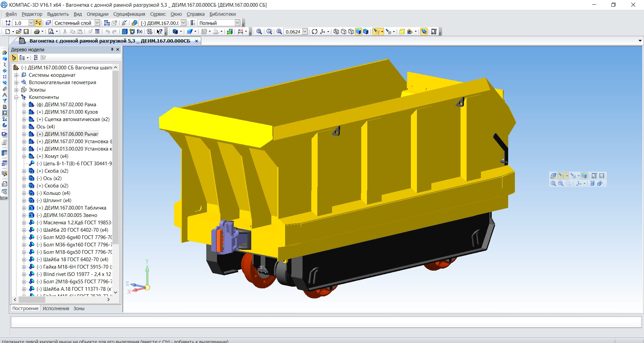The height and width of the screenshot is (343, 644).
Task: Click the open file folder icon
Action: tap(19, 32)
